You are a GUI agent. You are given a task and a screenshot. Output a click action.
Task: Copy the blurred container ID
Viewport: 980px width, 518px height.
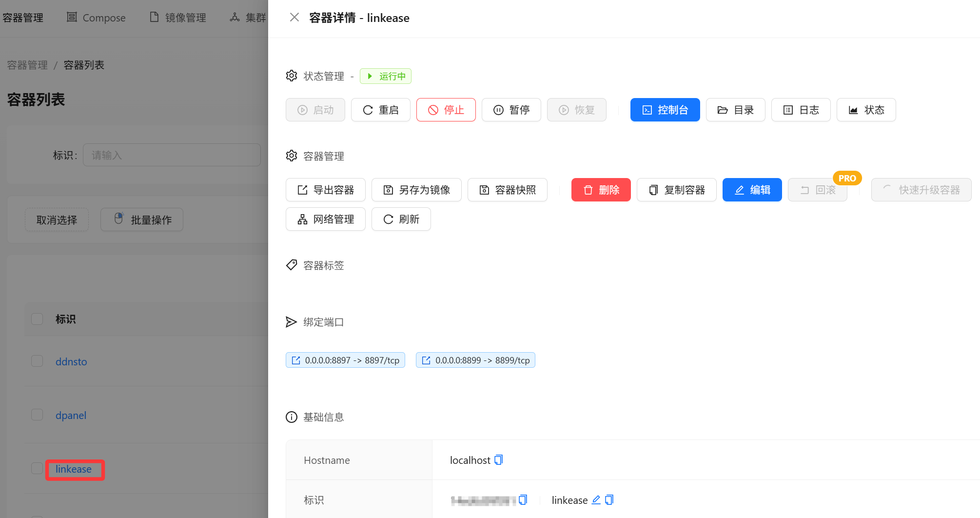click(x=523, y=500)
